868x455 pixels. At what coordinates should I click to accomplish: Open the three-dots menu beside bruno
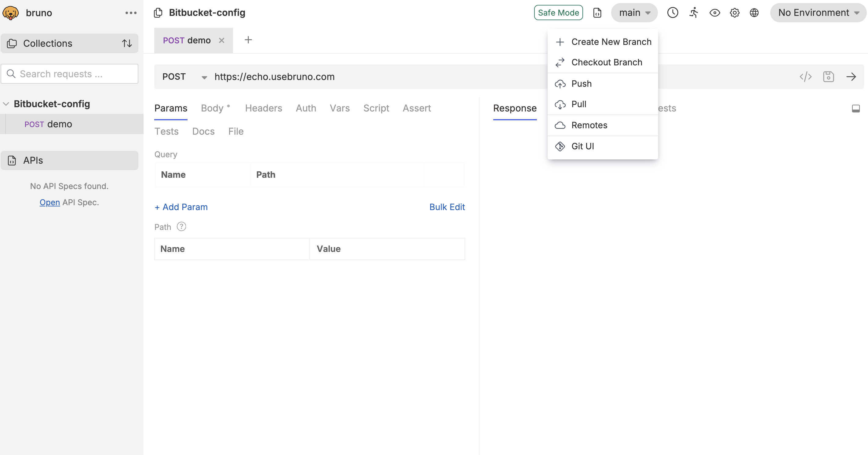(131, 13)
